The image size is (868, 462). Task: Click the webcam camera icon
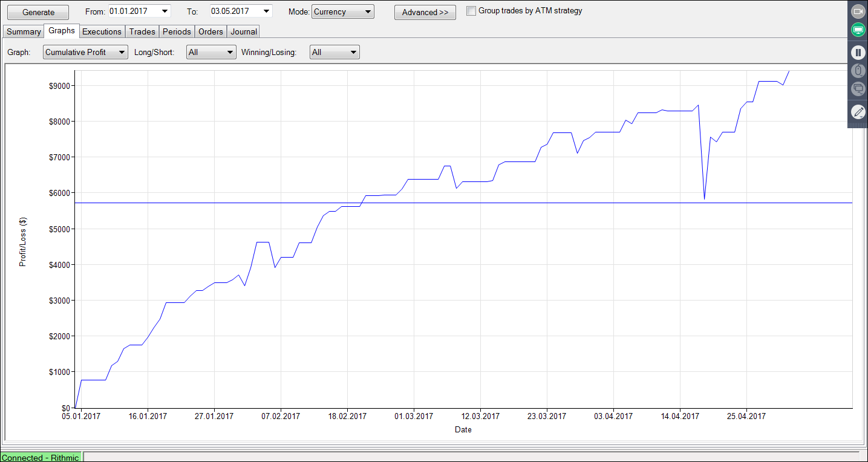pos(858,11)
